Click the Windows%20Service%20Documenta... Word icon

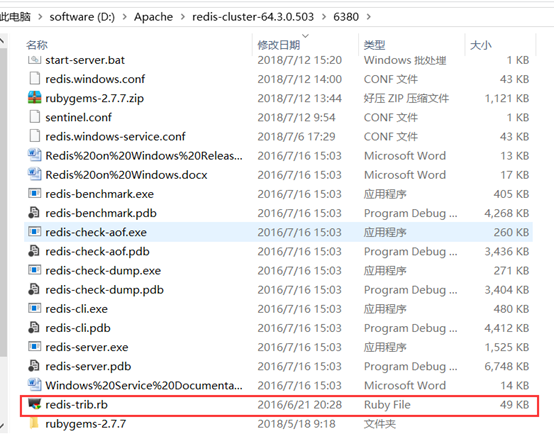(x=34, y=385)
